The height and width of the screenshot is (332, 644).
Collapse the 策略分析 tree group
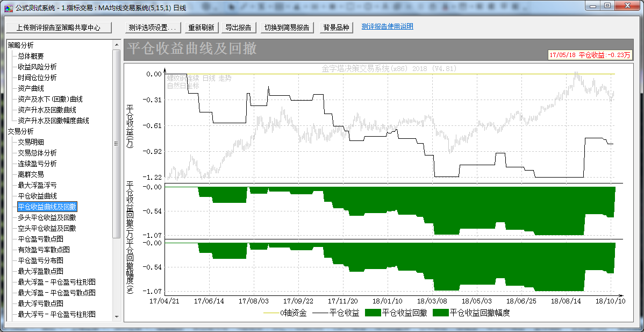20,45
